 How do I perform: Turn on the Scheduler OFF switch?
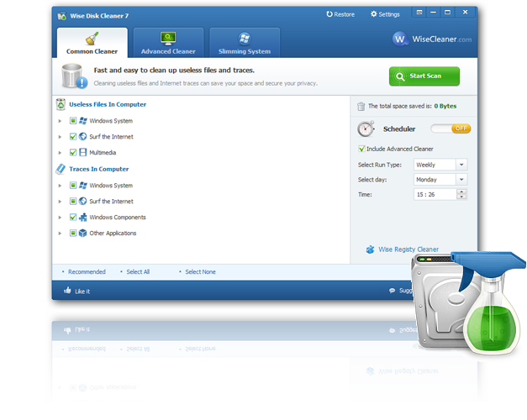(451, 129)
